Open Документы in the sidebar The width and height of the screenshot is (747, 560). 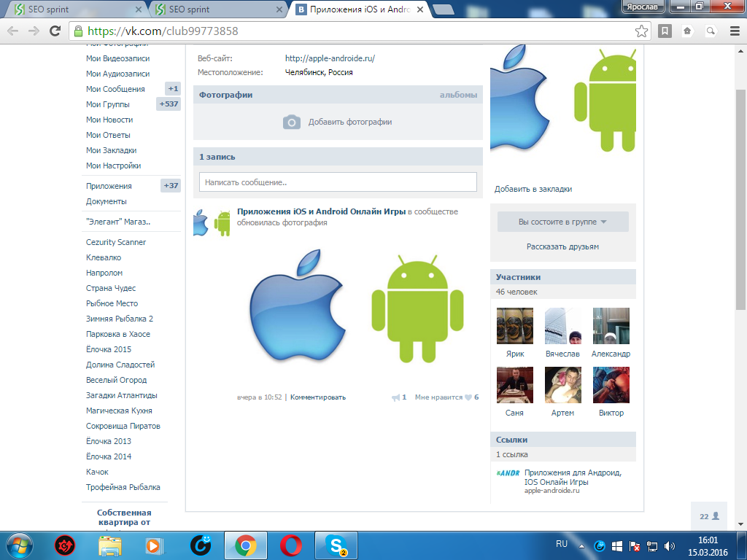click(x=107, y=201)
